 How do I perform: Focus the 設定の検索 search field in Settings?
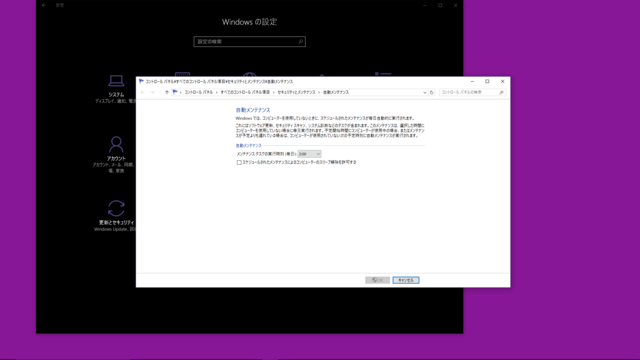coord(249,42)
